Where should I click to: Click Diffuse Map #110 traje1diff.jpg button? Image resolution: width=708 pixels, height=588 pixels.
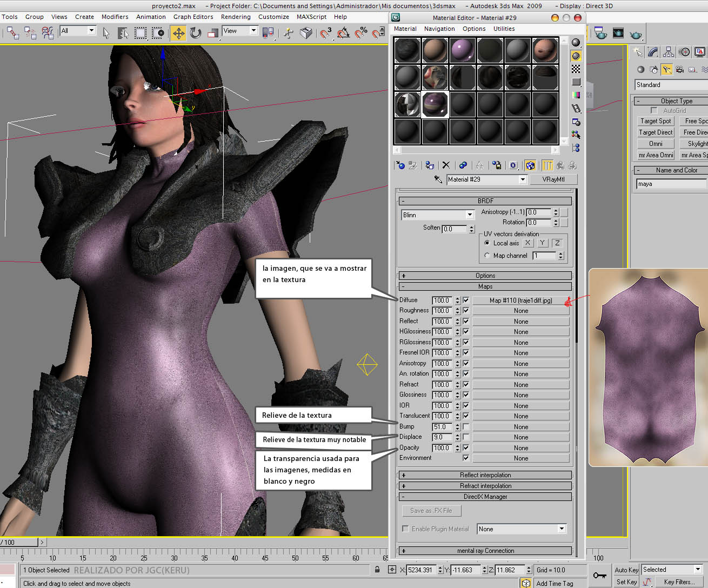pyautogui.click(x=521, y=300)
